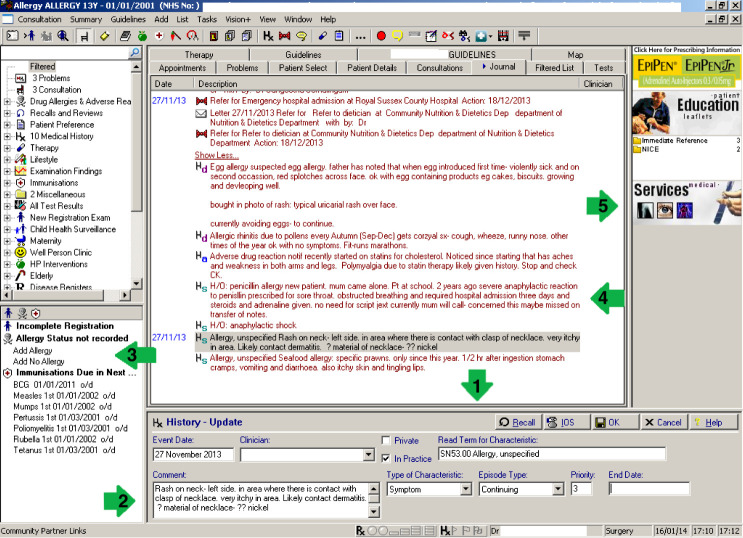Click the navigation tree's horizontal scrollbar right arrow

(x=125, y=295)
